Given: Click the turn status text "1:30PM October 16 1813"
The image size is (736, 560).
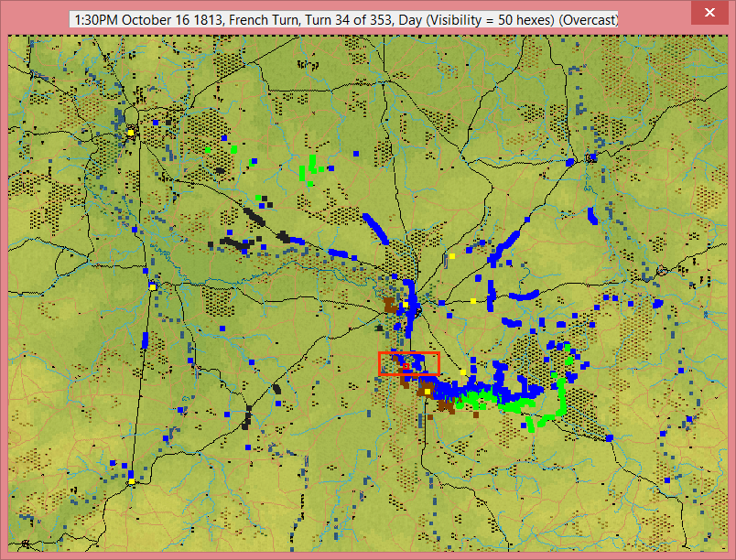Looking at the screenshot, I should (x=148, y=20).
